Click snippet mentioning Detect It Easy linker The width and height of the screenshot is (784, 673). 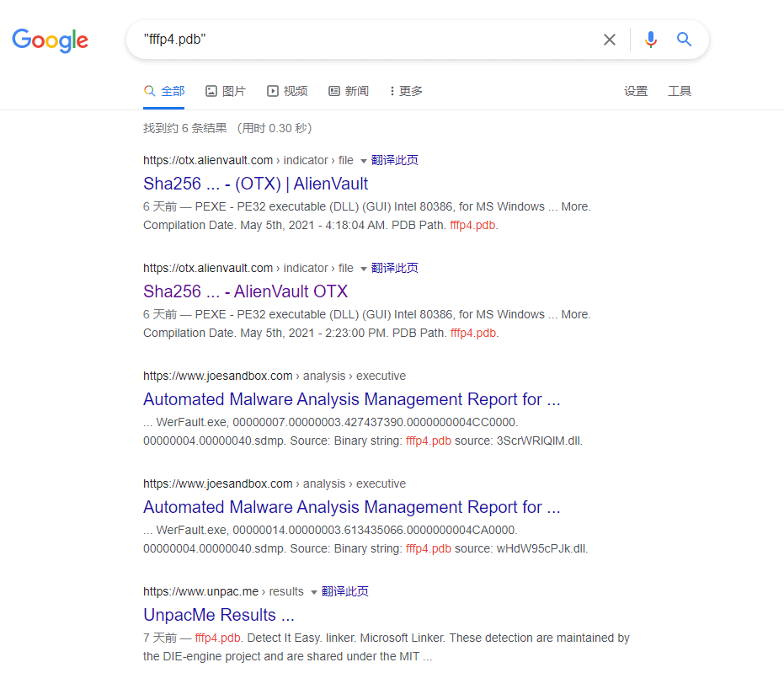pyautogui.click(x=386, y=647)
